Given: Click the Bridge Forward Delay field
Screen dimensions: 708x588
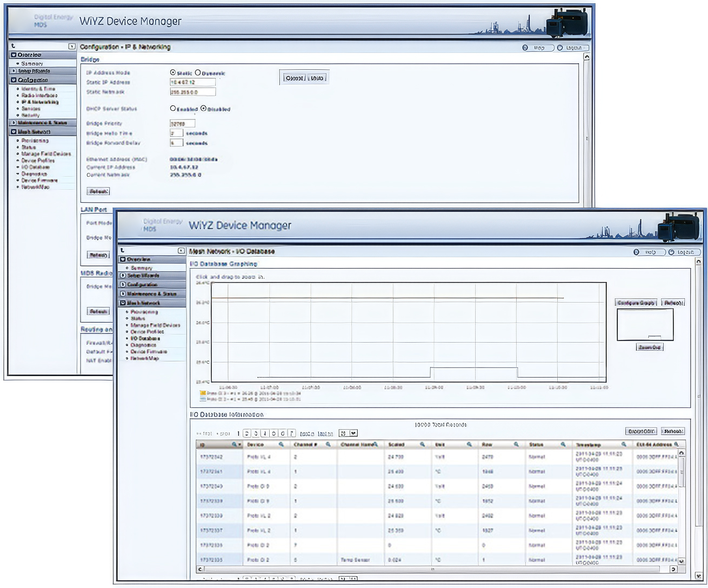Looking at the screenshot, I should (176, 143).
